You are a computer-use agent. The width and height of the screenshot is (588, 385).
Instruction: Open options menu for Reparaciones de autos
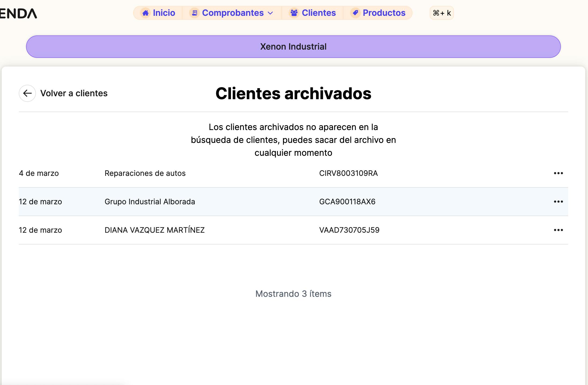558,173
